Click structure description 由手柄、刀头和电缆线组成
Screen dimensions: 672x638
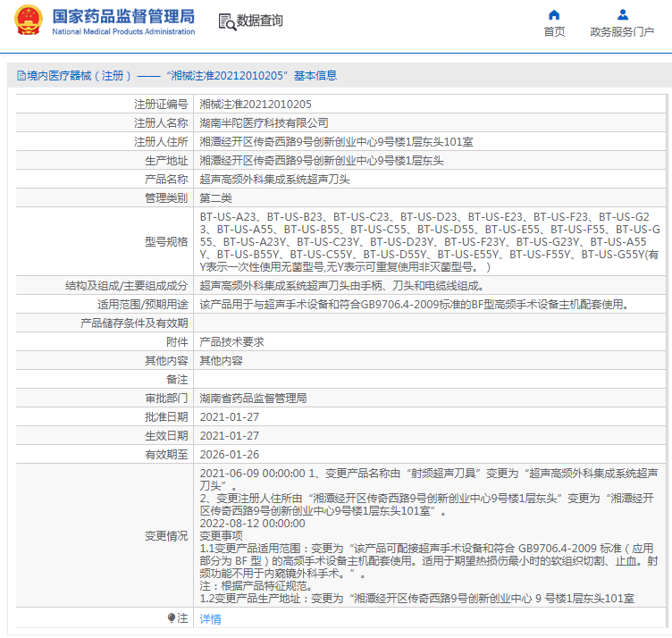tap(341, 286)
